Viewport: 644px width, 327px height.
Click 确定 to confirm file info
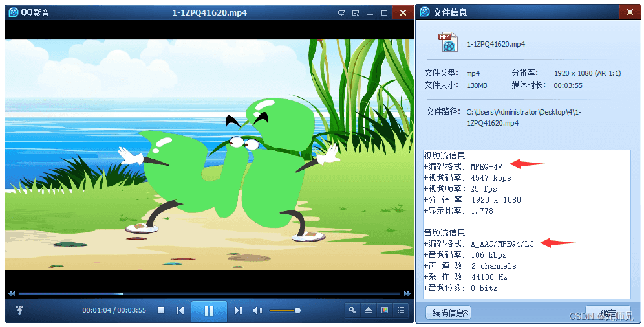point(607,313)
